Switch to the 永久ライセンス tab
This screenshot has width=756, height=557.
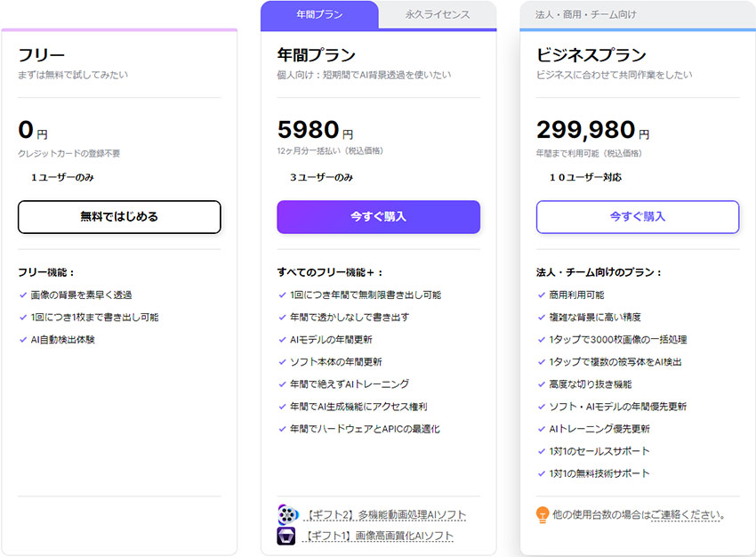click(x=437, y=15)
